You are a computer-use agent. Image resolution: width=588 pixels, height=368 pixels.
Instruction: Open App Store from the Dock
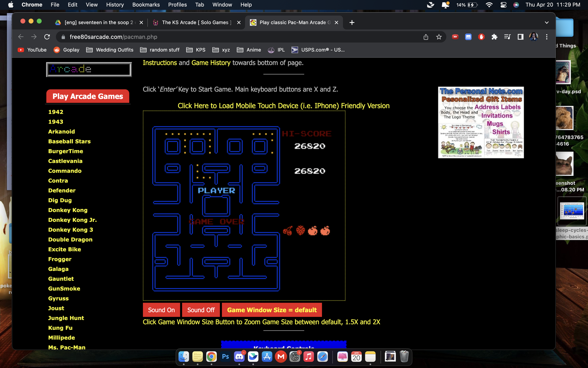267,357
